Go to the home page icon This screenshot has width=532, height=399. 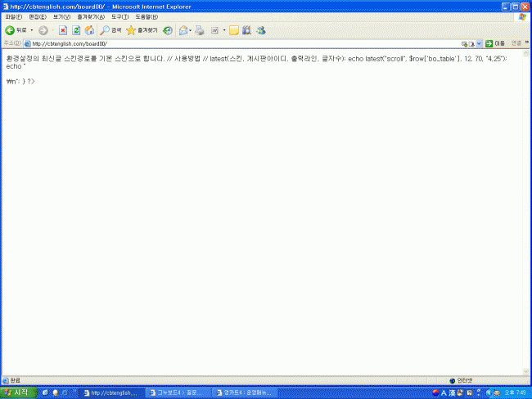click(89, 30)
